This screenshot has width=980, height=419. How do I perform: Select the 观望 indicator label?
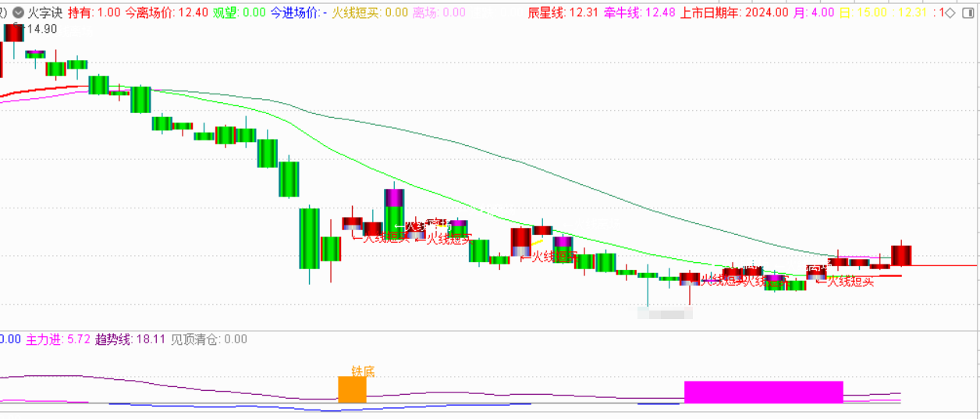tap(228, 12)
